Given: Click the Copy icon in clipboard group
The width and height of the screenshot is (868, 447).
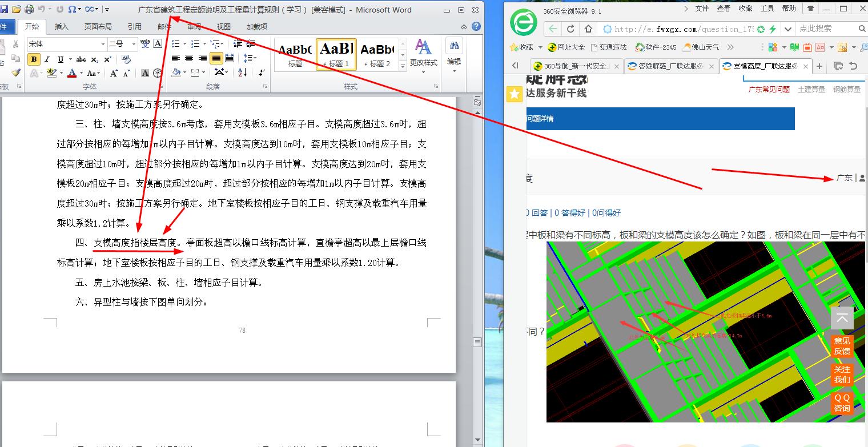Looking at the screenshot, I should coord(15,58).
